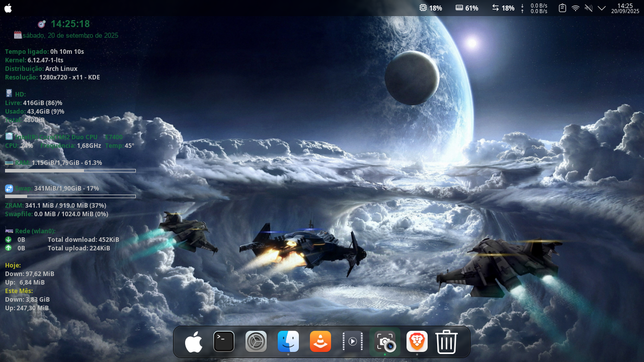Click the 'Usado: 43,4GiB (9)%' line
The image size is (644, 362).
pos(35,112)
